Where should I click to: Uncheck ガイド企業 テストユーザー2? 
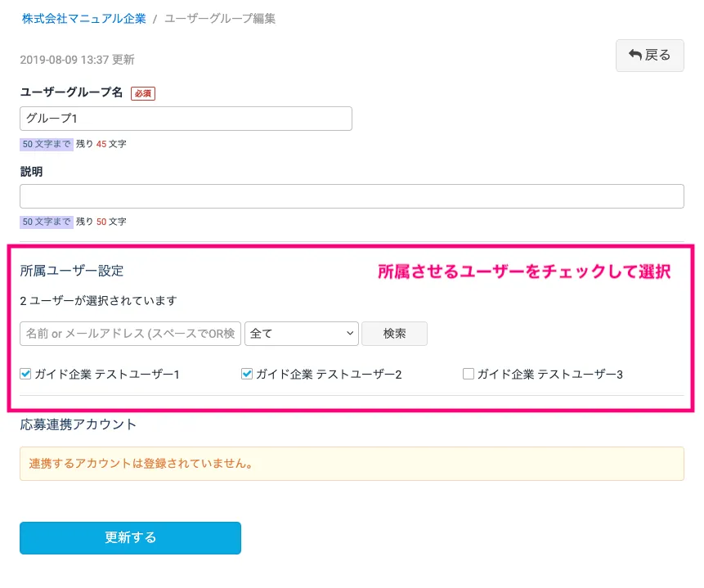point(246,374)
